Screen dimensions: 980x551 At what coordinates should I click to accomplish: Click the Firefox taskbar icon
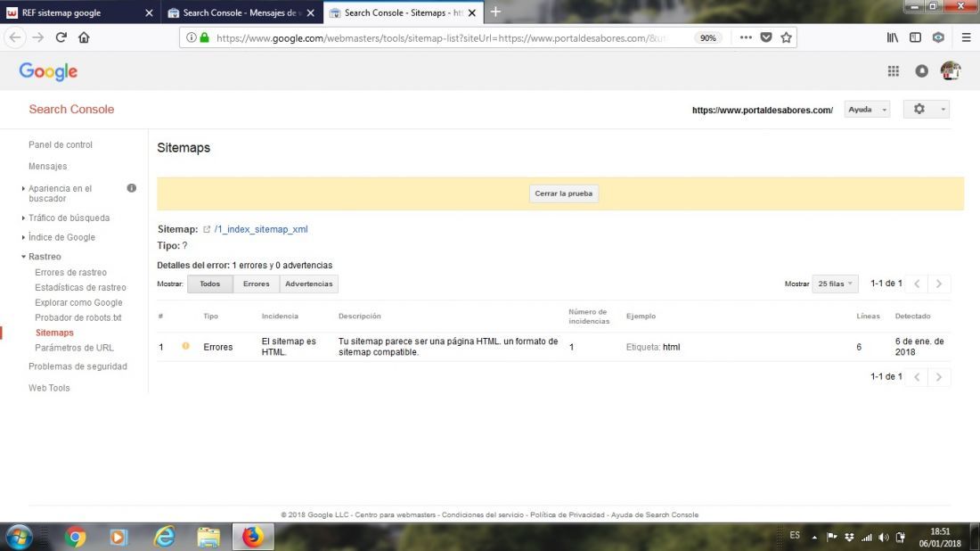pyautogui.click(x=253, y=538)
